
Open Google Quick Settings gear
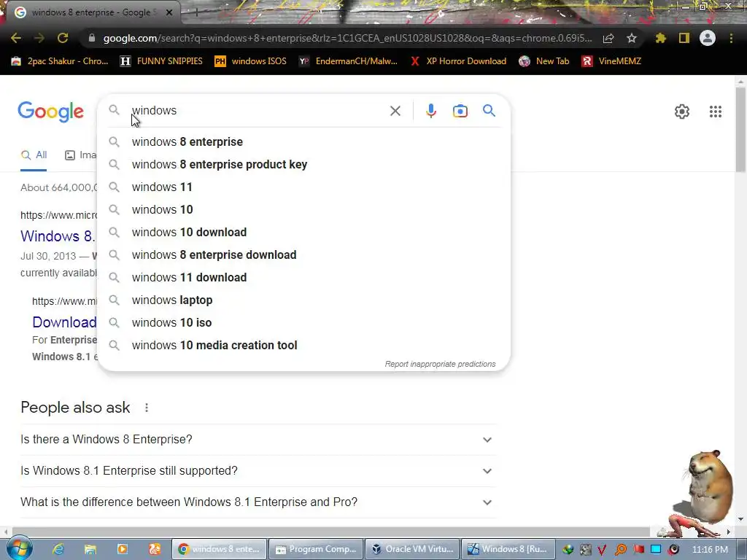click(x=682, y=112)
